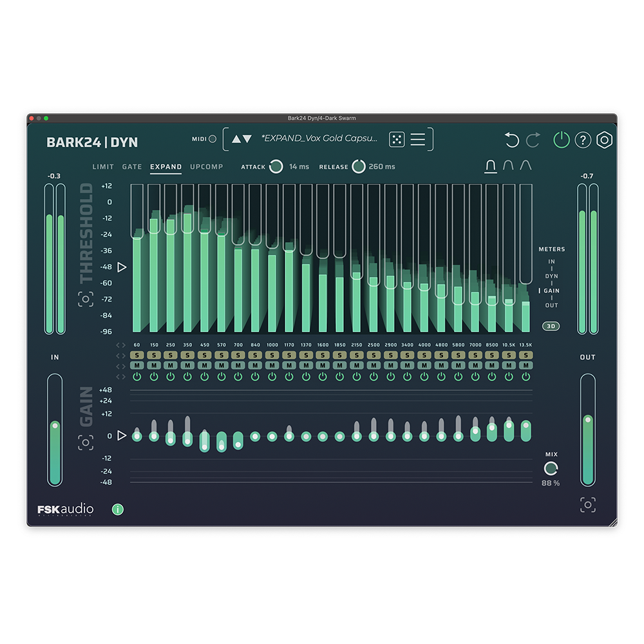Click the IN level slider handle
This screenshot has height=644, width=644.
pyautogui.click(x=55, y=426)
